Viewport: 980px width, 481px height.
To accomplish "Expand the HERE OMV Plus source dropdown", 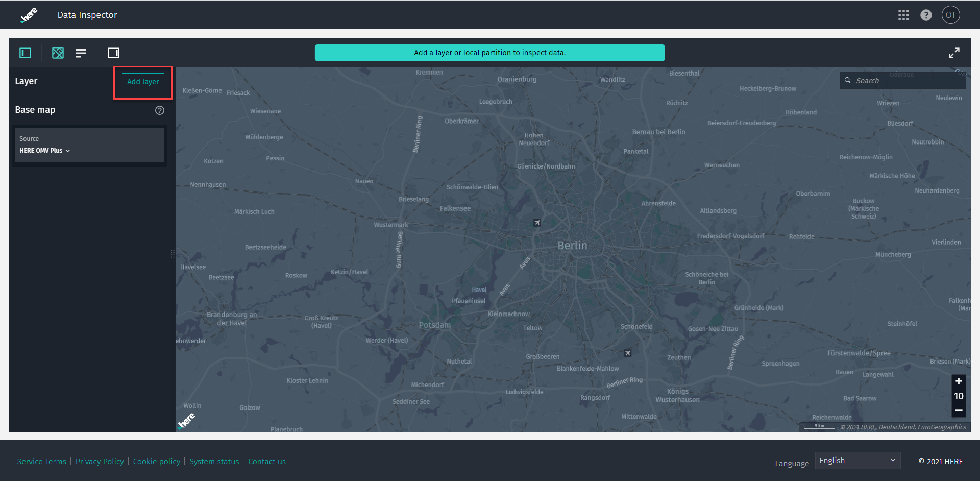I will click(45, 151).
